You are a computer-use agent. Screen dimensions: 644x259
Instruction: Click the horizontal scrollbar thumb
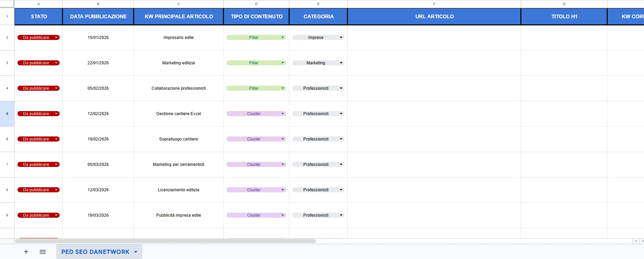(x=166, y=241)
